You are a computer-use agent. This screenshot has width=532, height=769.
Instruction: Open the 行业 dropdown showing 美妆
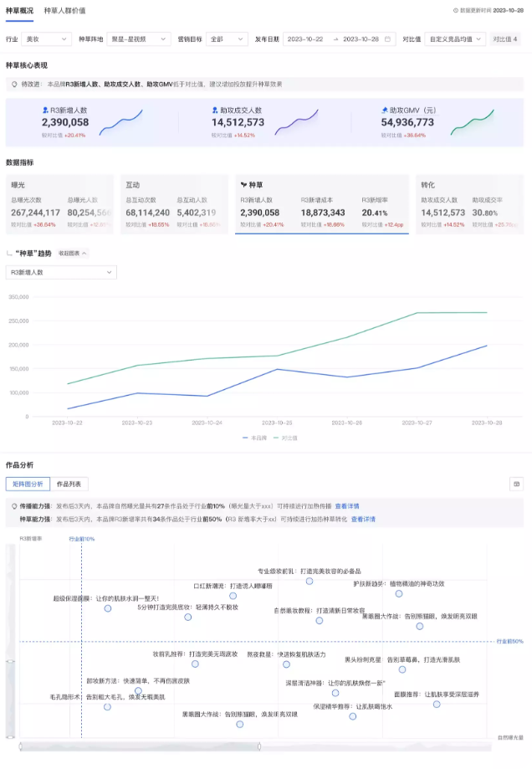pyautogui.click(x=46, y=39)
